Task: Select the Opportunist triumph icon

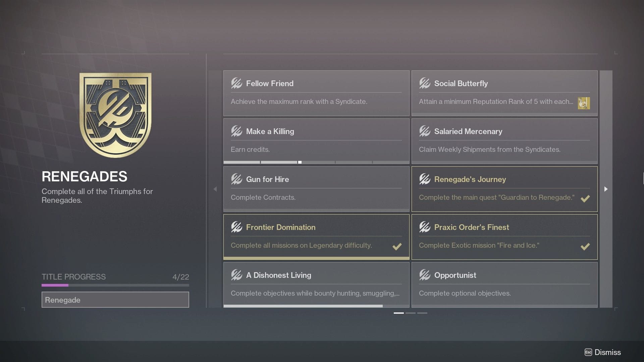Action: pos(424,275)
